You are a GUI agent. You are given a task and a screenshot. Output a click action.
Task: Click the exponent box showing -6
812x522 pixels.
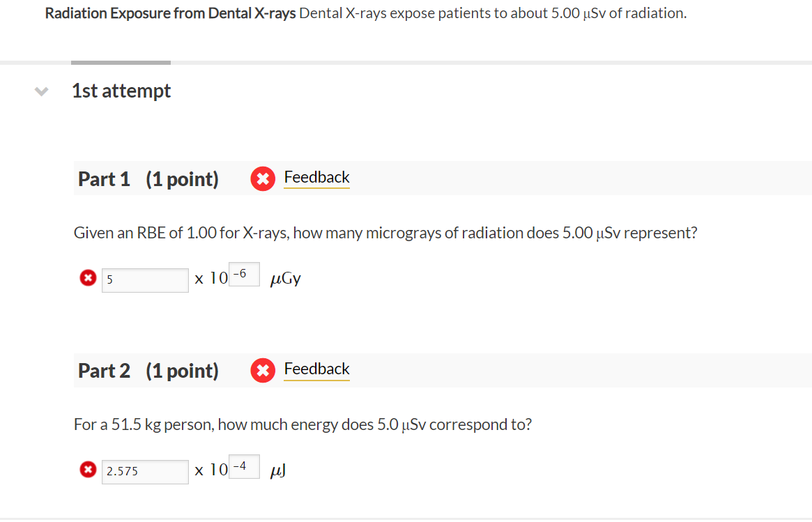pos(244,274)
